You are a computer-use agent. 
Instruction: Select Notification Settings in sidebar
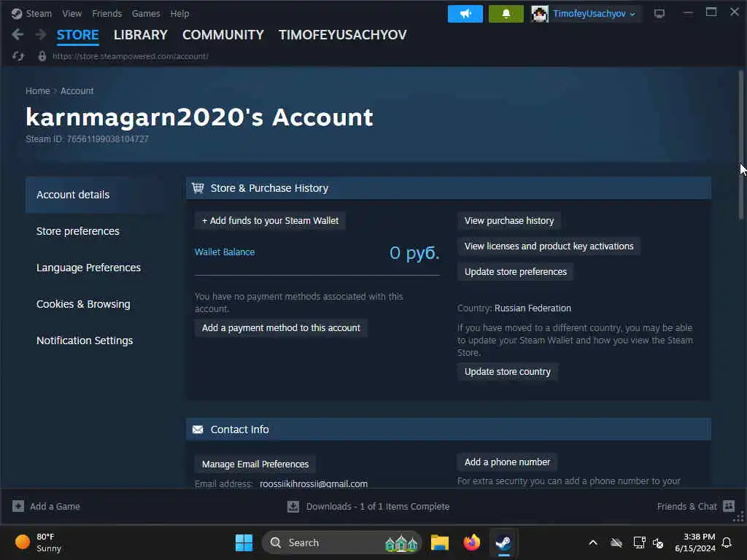click(85, 341)
